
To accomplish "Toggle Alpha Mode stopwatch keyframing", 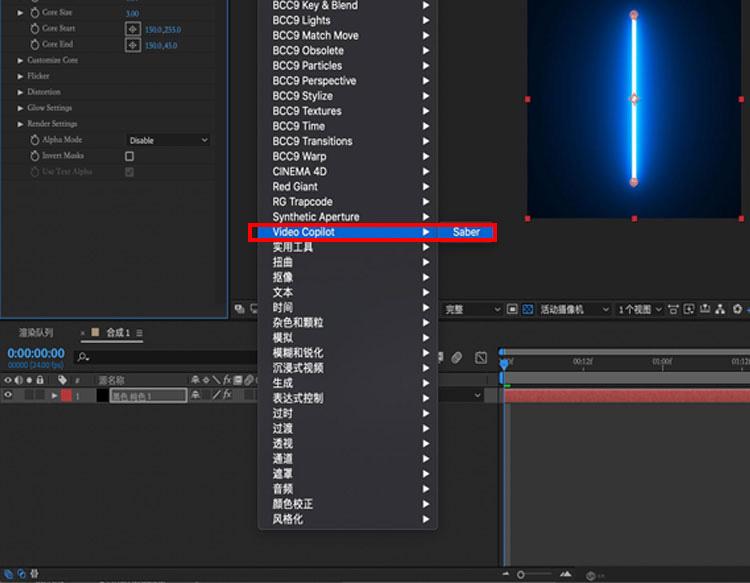I will click(x=35, y=140).
